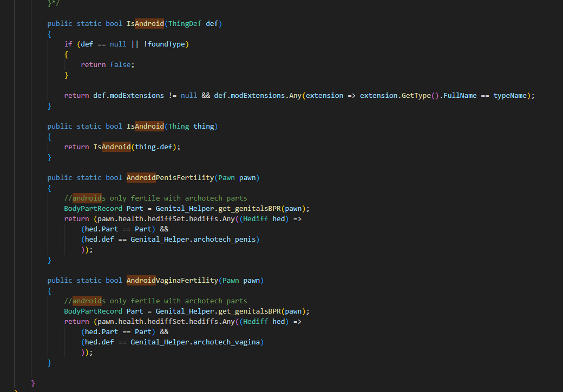563x392 pixels.
Task: Click the IsAndroid(ThingDef def) method name
Action: pos(146,24)
